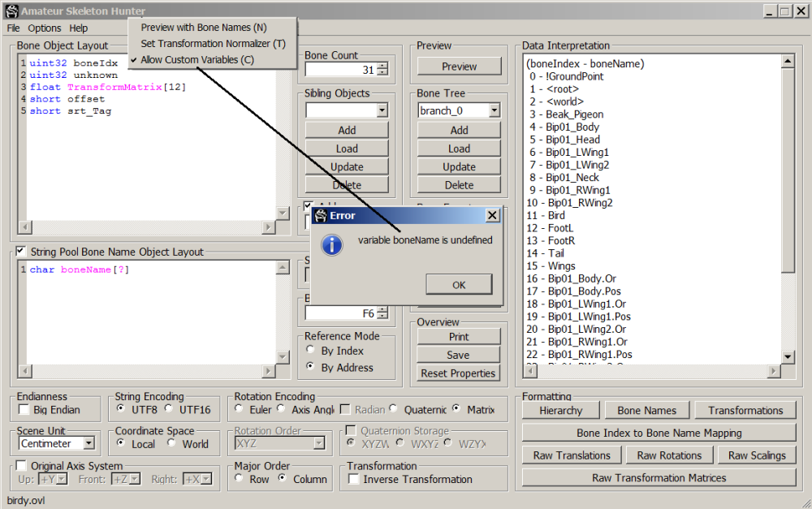
Task: Open the File menu
Action: [x=13, y=28]
